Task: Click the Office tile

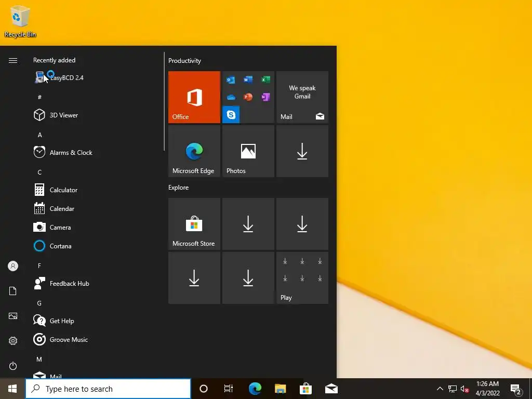Action: pos(194,97)
